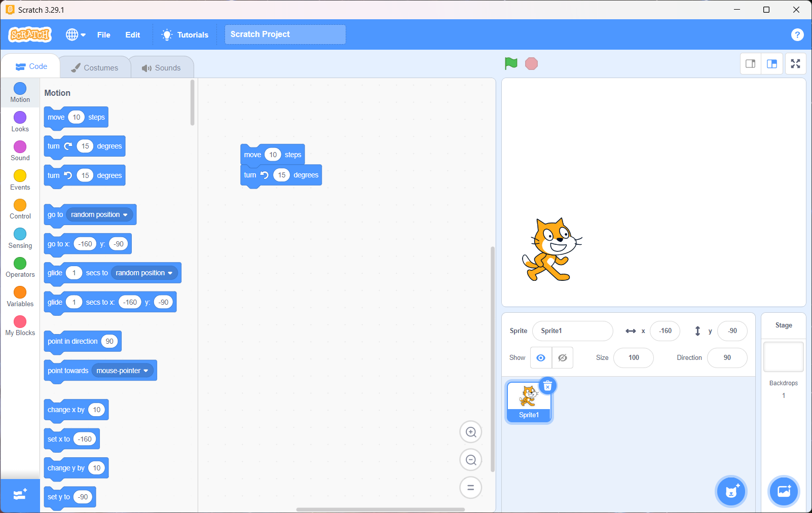Switch to the Costumes tab
The width and height of the screenshot is (812, 513).
click(x=95, y=67)
